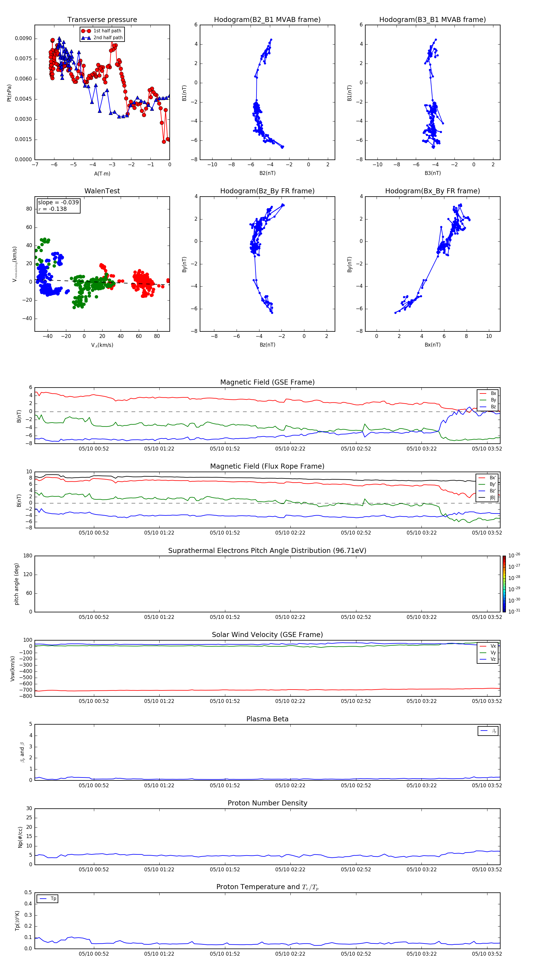Image resolution: width=535 pixels, height=980 pixels.
Task: Click the Bx' legend entry in Flux Rope plot
Action: (487, 478)
